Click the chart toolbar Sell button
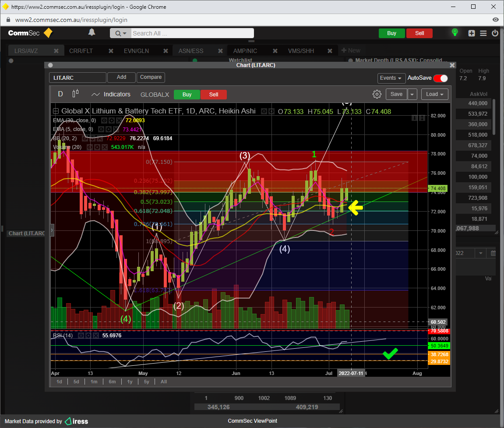This screenshot has height=428, width=504. click(x=214, y=95)
